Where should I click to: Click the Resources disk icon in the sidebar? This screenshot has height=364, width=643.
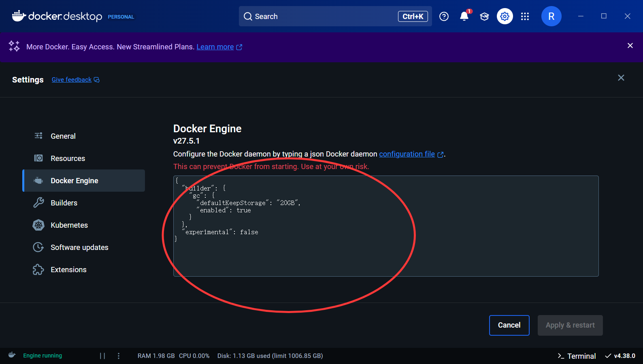click(x=38, y=158)
